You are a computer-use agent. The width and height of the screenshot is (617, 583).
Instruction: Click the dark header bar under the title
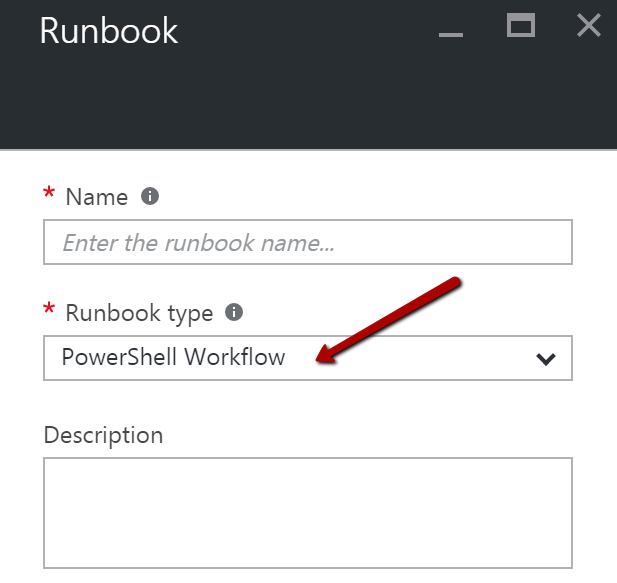tap(300, 110)
